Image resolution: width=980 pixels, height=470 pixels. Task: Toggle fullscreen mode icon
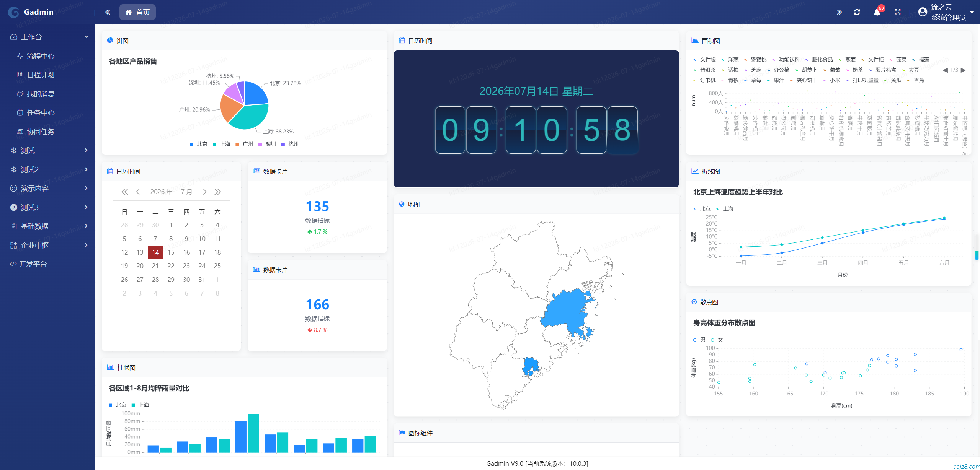pos(898,12)
